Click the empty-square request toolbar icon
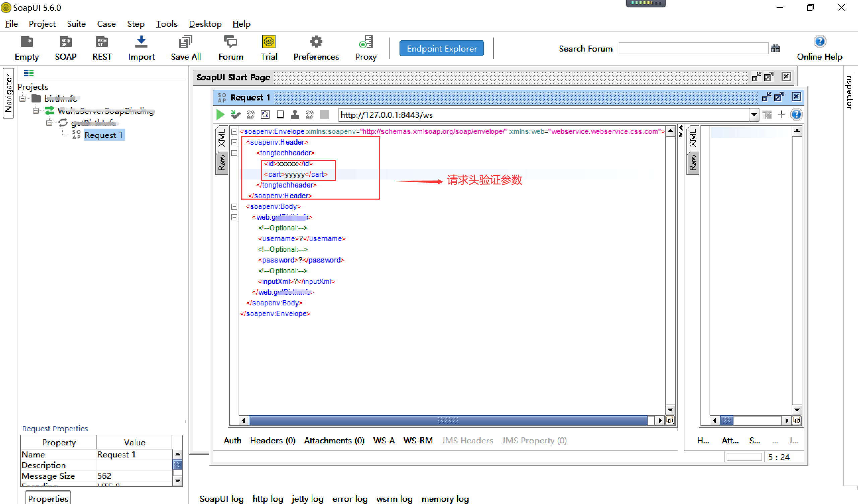The height and width of the screenshot is (504, 858). coord(280,115)
